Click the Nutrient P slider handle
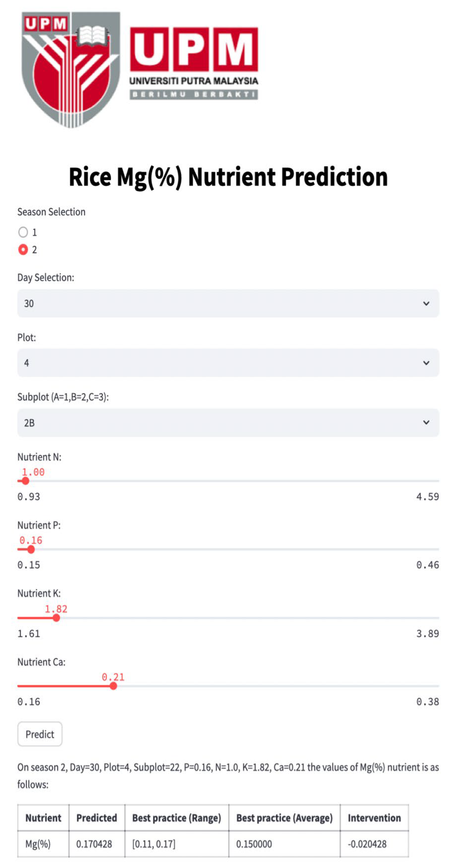The image size is (473, 868). click(x=31, y=550)
